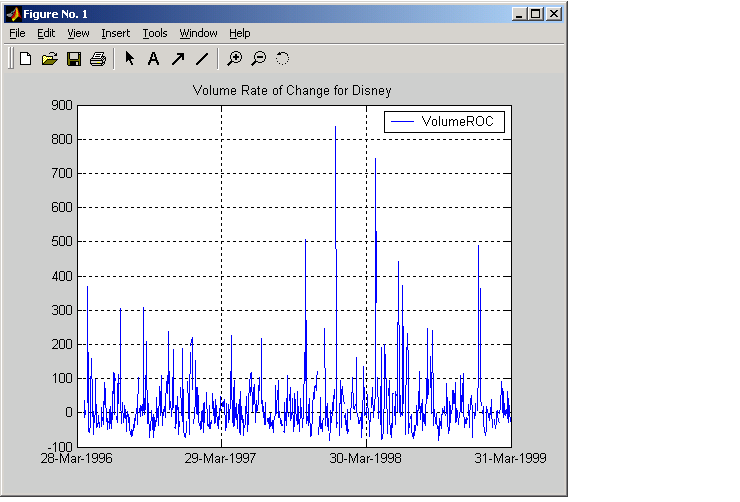Maximize the Figure No. 1 window
This screenshot has width=740, height=502.
tap(536, 14)
